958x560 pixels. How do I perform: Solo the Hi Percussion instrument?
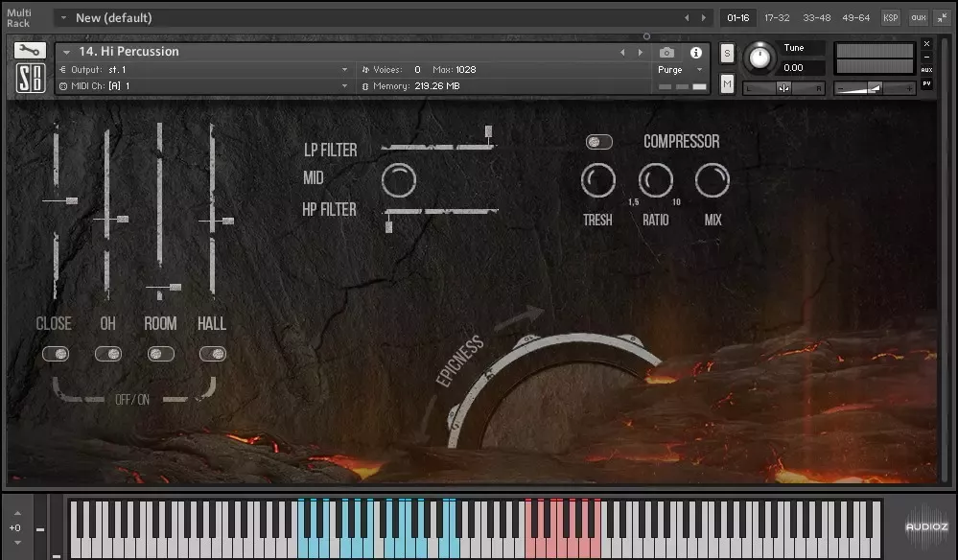[726, 54]
